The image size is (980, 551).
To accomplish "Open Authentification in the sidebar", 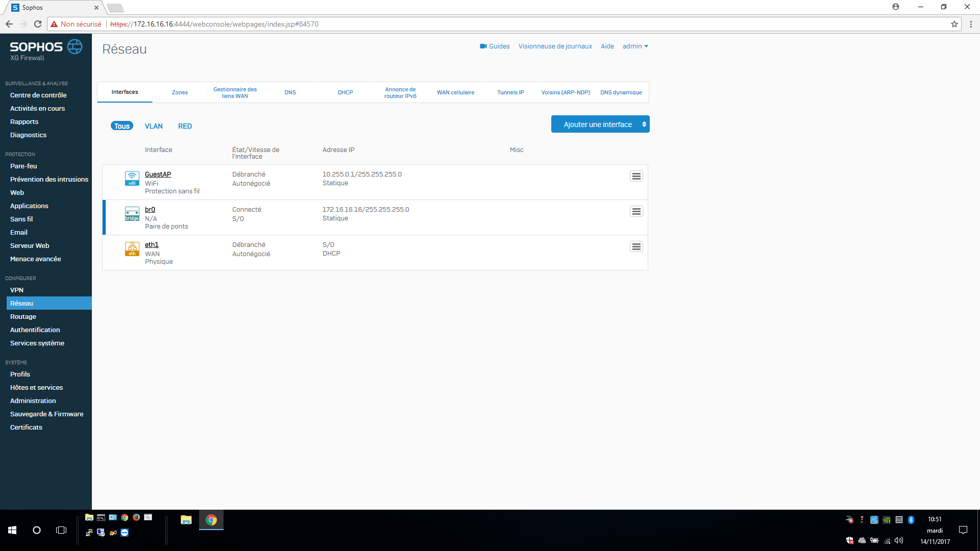I will (x=35, y=330).
